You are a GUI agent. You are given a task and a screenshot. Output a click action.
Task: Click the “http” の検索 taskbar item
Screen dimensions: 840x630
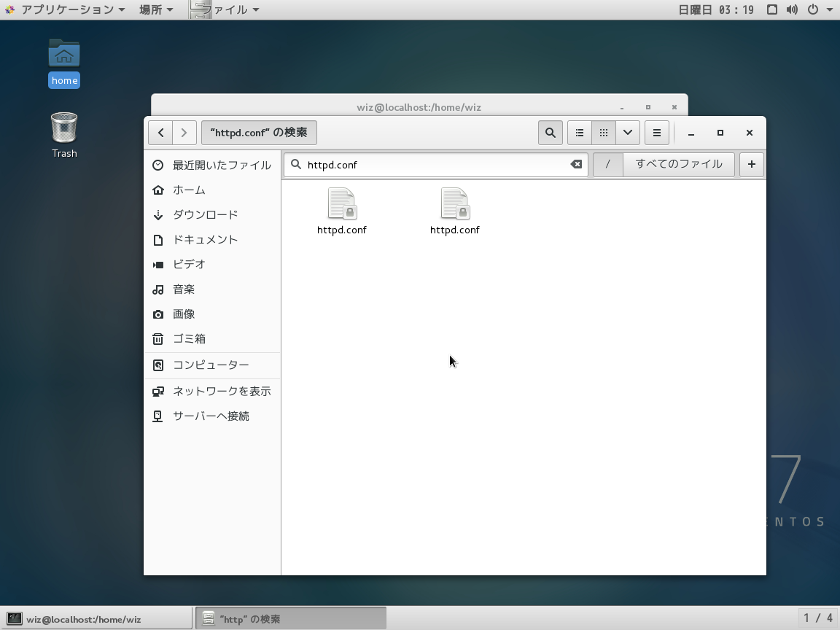pos(291,619)
